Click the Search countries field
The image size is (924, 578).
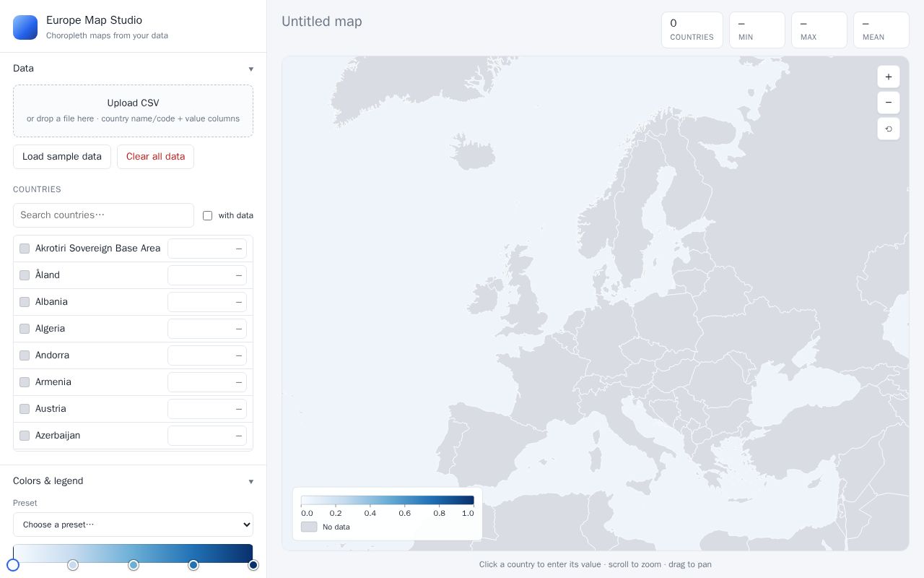pos(103,215)
